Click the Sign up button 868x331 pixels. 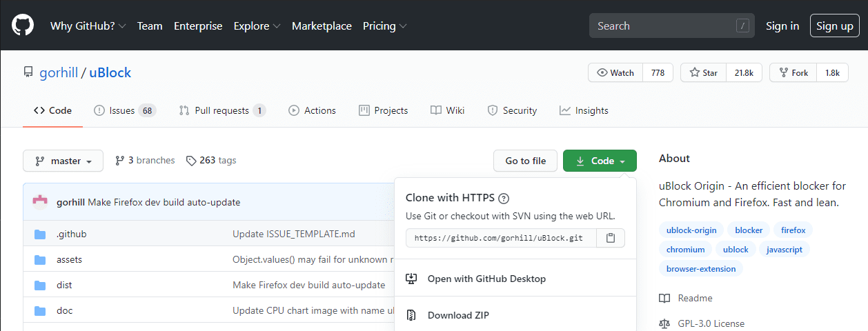[835, 26]
